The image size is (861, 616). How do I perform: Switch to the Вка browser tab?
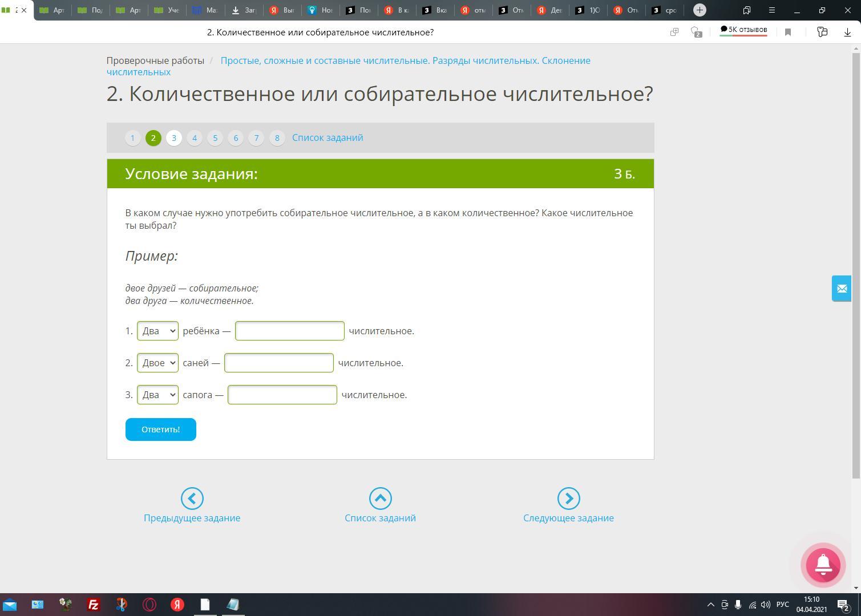tap(435, 10)
